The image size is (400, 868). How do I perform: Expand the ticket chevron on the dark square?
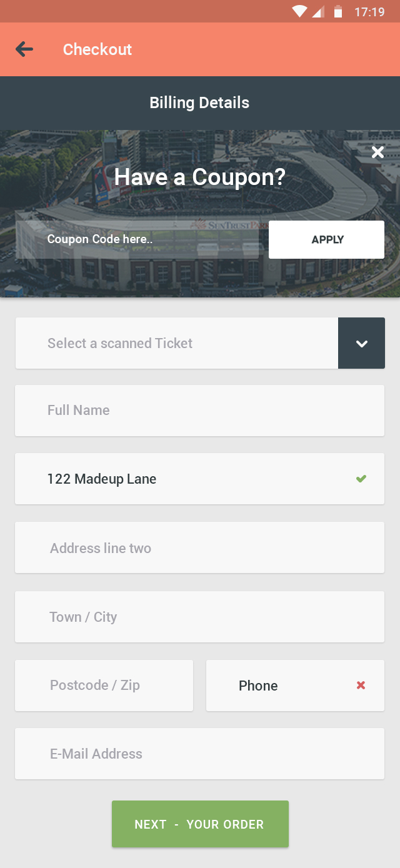[361, 342]
